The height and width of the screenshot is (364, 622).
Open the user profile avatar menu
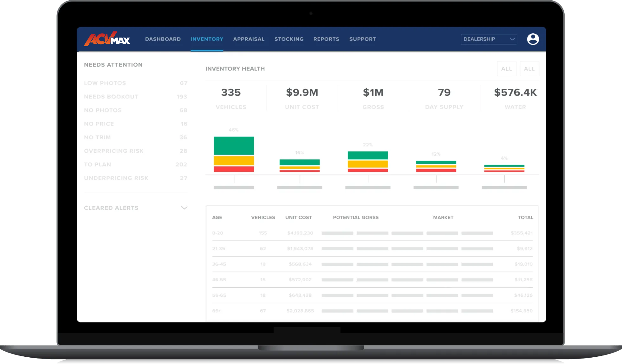533,39
